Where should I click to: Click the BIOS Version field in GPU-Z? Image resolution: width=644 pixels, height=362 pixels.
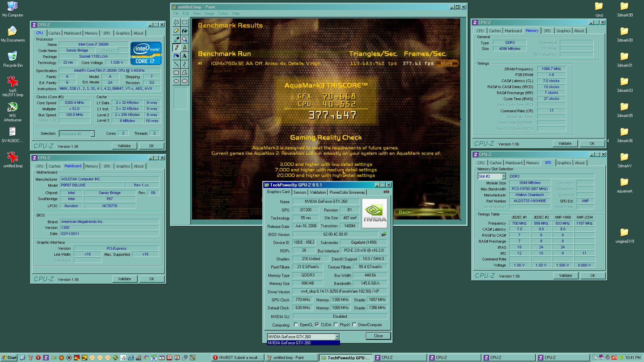click(336, 234)
